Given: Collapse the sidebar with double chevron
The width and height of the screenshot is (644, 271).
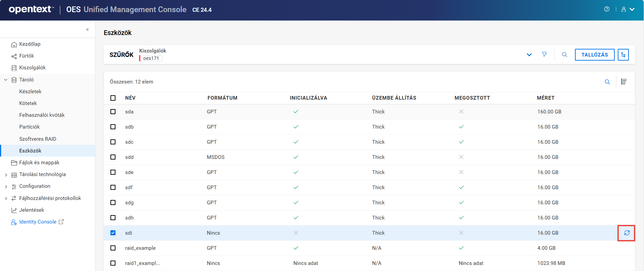Looking at the screenshot, I should click(87, 30).
